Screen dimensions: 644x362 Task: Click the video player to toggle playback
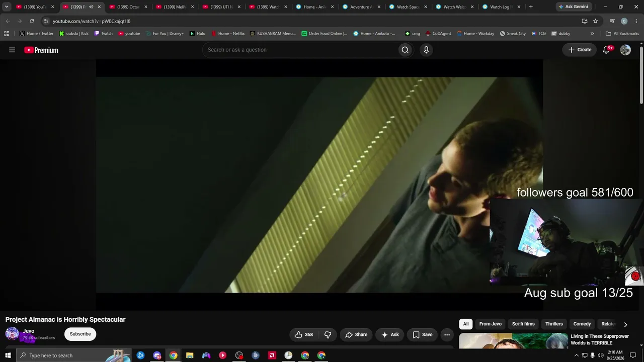(319, 185)
